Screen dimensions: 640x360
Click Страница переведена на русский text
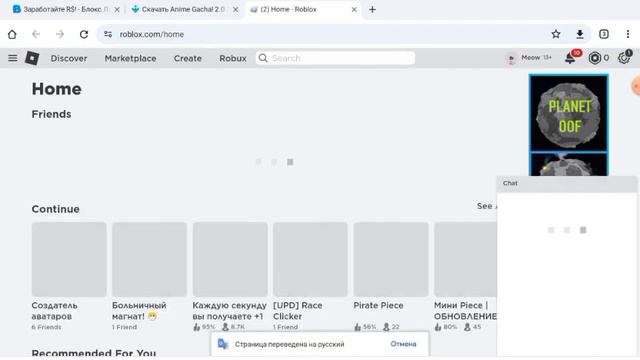(289, 344)
